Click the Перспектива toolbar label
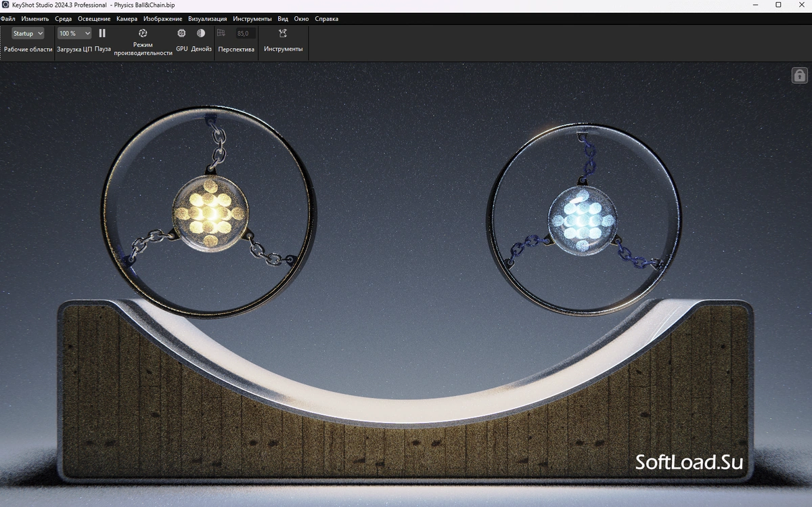812x507 pixels. [x=236, y=49]
